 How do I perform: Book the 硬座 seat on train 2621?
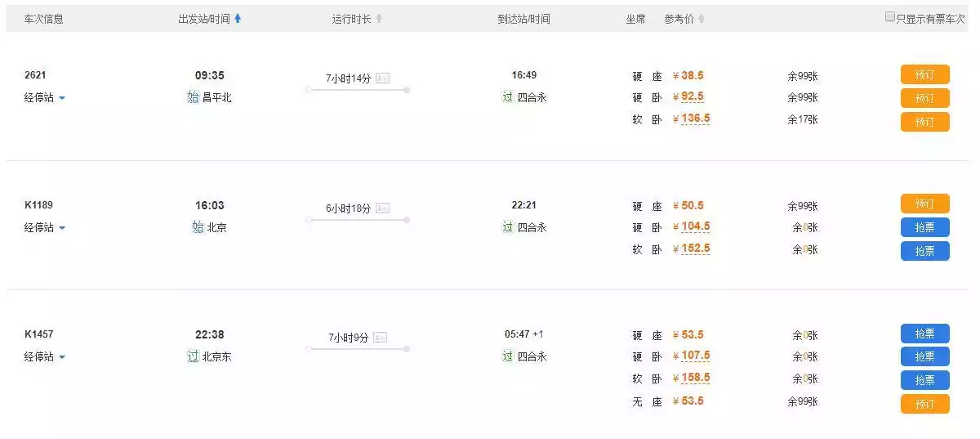point(924,74)
